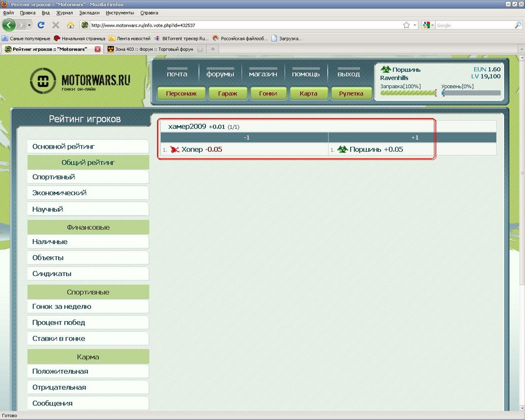Image resolution: width=525 pixels, height=420 pixels.
Task: Open the Справка menu
Action: pos(149,13)
